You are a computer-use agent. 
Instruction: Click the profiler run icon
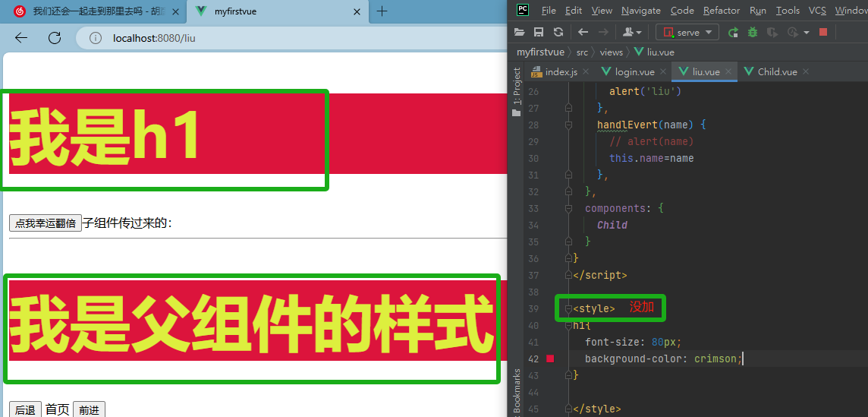pyautogui.click(x=793, y=32)
